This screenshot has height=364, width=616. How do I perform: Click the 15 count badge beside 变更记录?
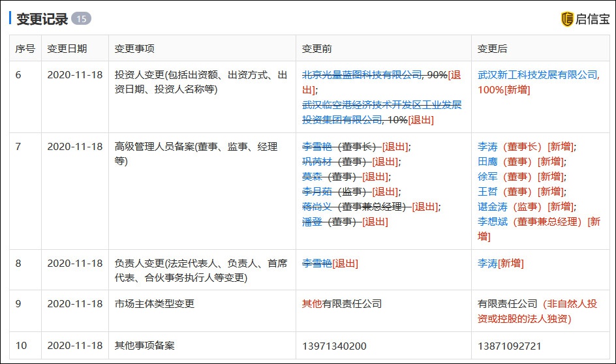coord(82,19)
